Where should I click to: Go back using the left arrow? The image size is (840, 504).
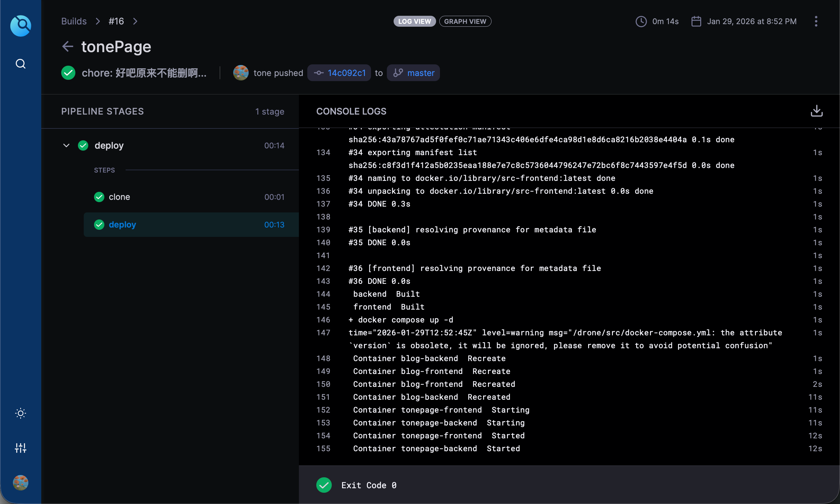tap(68, 47)
